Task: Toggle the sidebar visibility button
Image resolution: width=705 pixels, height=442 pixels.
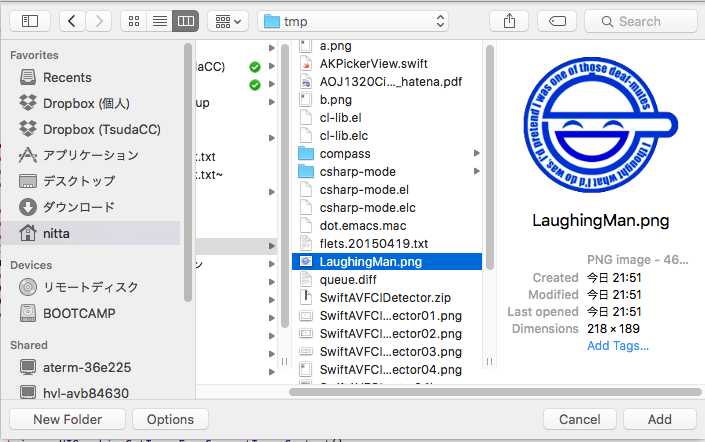Action: [29, 21]
